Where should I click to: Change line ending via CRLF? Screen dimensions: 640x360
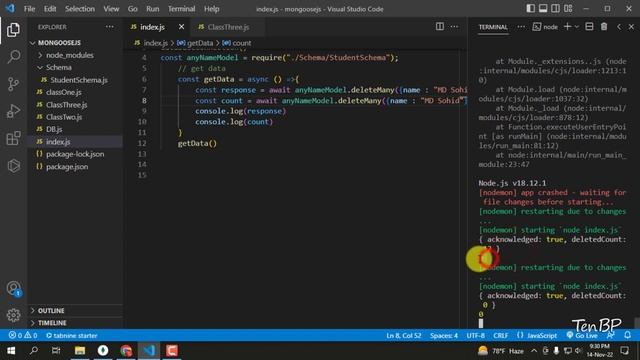tap(500, 336)
